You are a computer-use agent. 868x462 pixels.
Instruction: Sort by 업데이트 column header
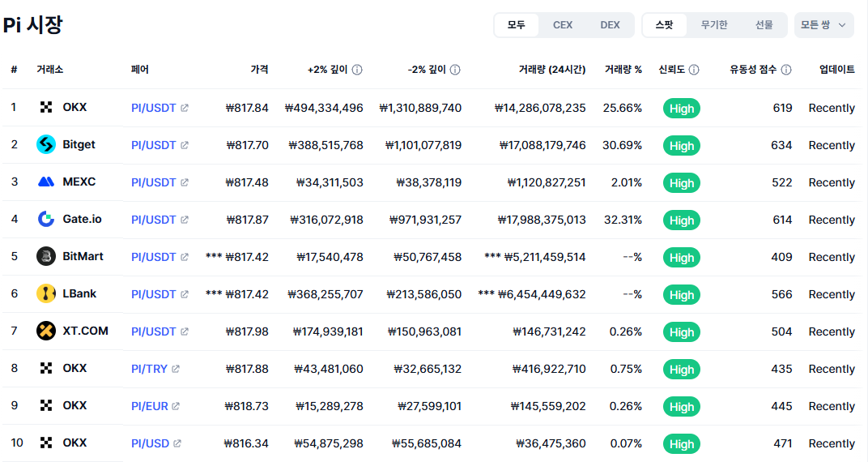(837, 70)
